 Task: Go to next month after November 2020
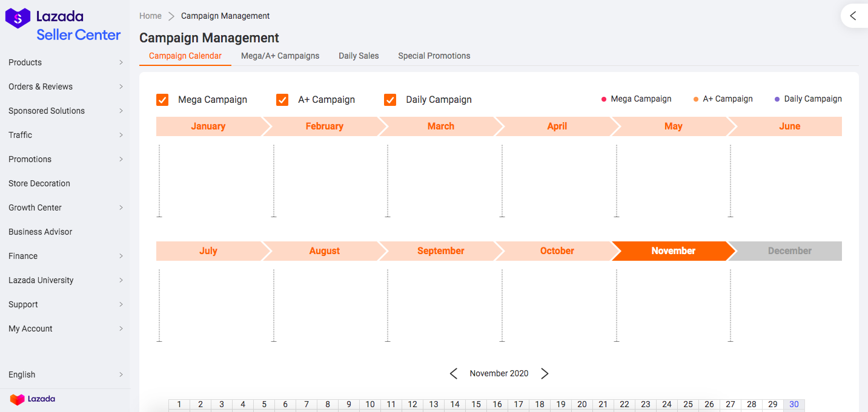(545, 374)
